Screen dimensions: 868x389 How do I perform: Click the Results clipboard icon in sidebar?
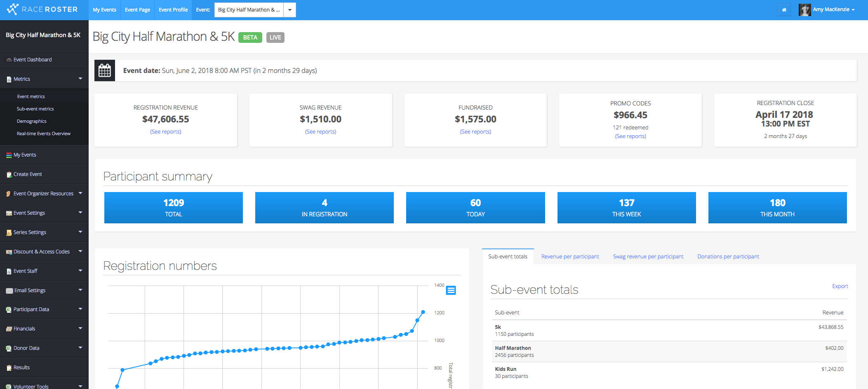pos(9,368)
